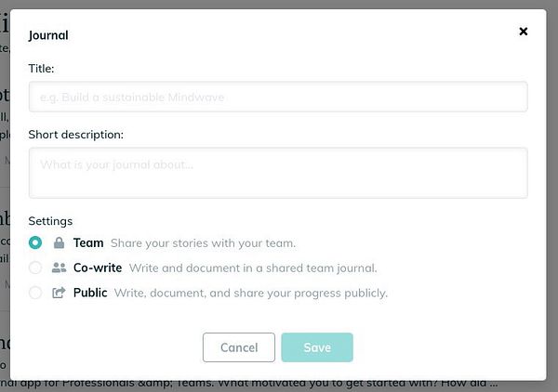Viewport: 558px width, 392px height.
Task: Focus the Title input field
Action: 278,97
